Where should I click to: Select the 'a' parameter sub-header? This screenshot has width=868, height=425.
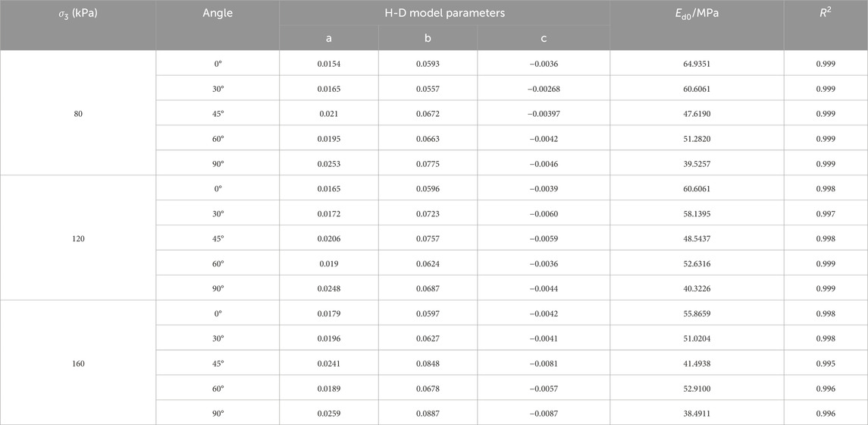[329, 38]
